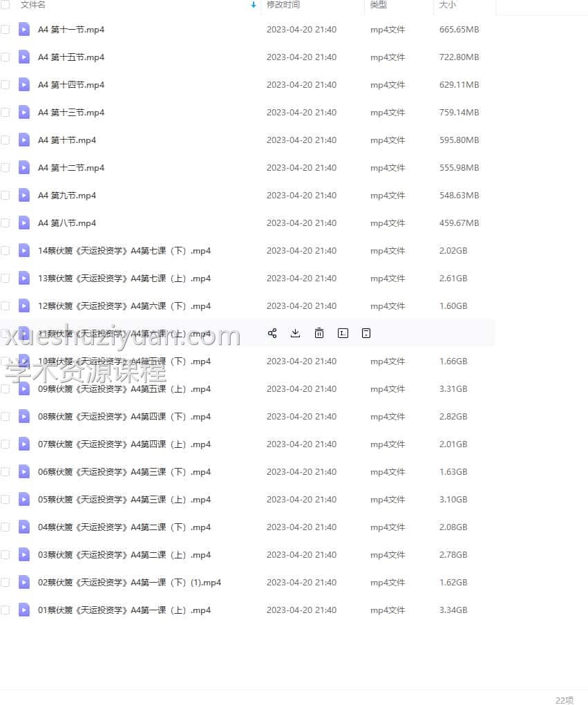This screenshot has width=588, height=705.
Task: Tick the checkbox next to A4 第八节.mp4
Action: [6, 223]
